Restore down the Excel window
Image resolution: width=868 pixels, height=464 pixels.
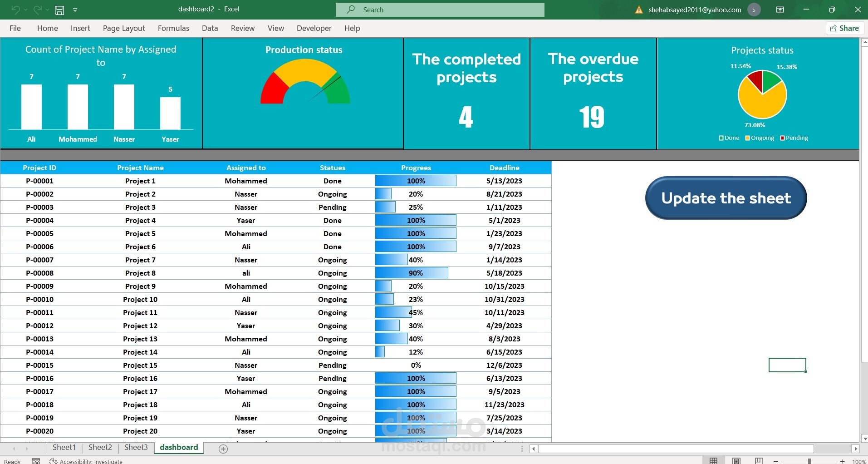point(832,10)
